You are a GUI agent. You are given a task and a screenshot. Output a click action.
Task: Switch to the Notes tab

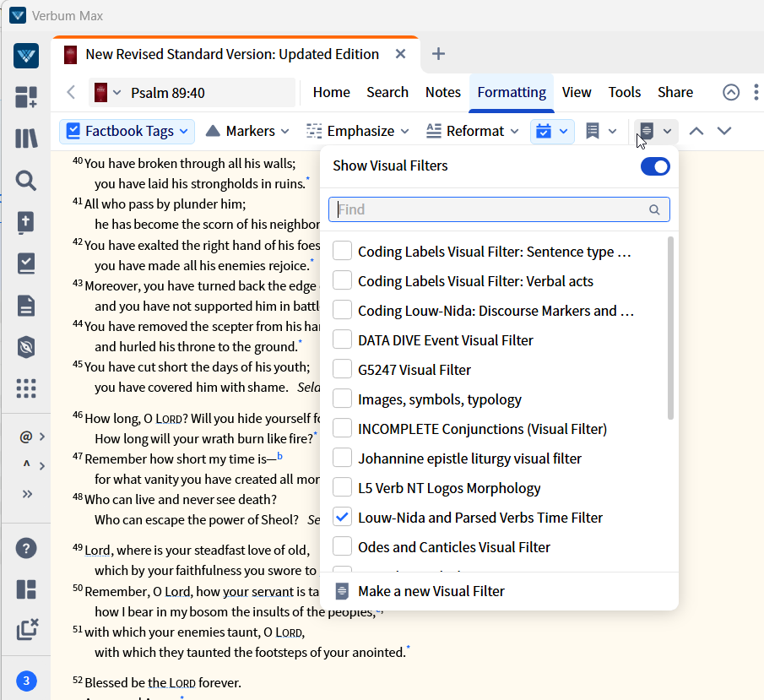point(443,92)
